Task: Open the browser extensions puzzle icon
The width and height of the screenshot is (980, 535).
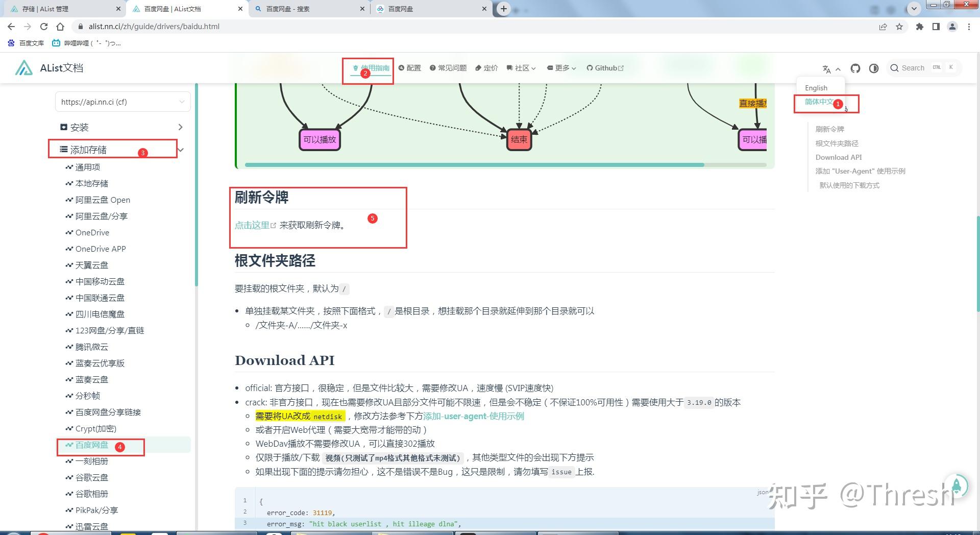Action: (920, 27)
